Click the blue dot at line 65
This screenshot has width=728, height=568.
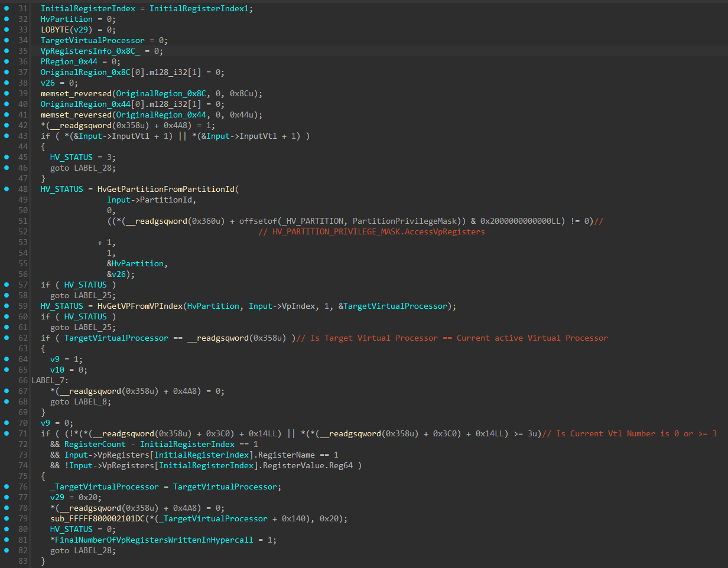[x=7, y=370]
